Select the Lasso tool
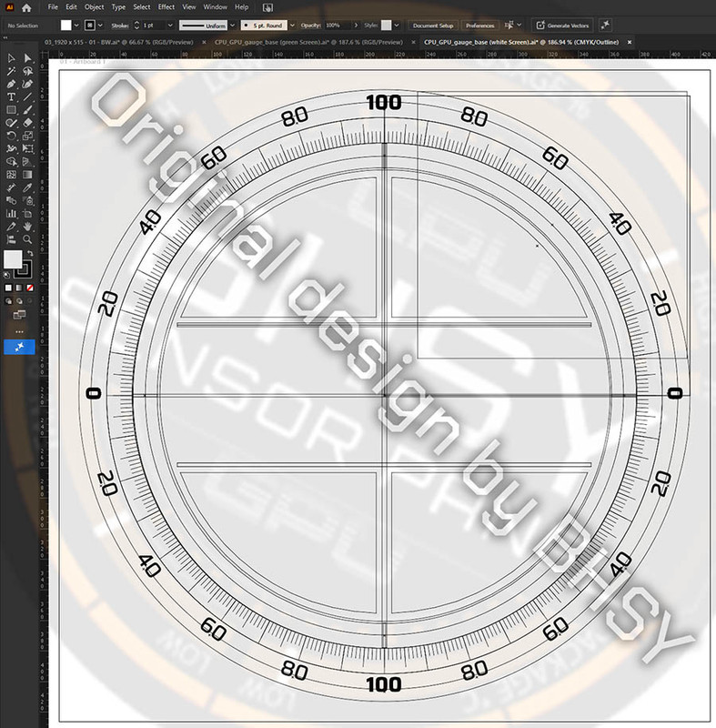The height and width of the screenshot is (728, 716). click(28, 71)
